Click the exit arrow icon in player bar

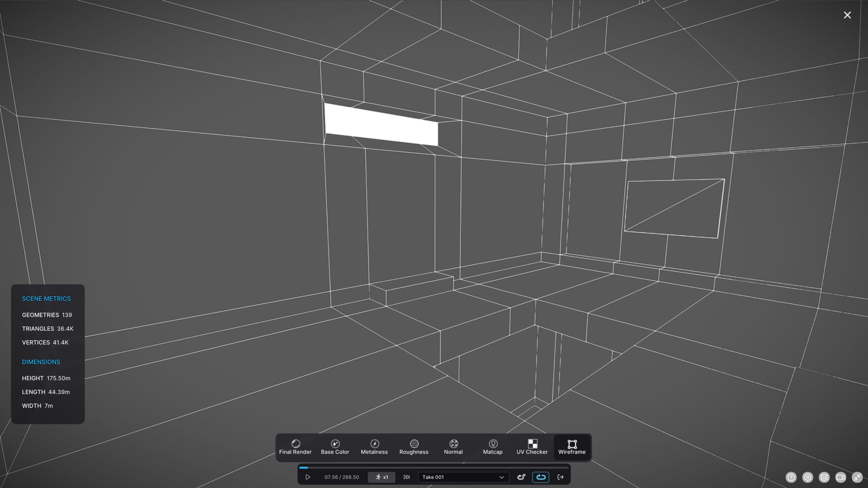[x=560, y=477]
